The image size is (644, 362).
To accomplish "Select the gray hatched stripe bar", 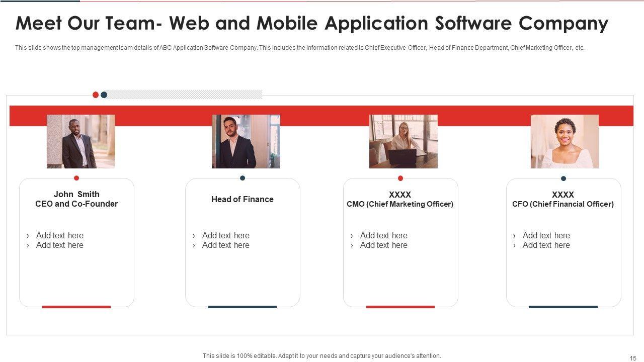I will pos(185,95).
